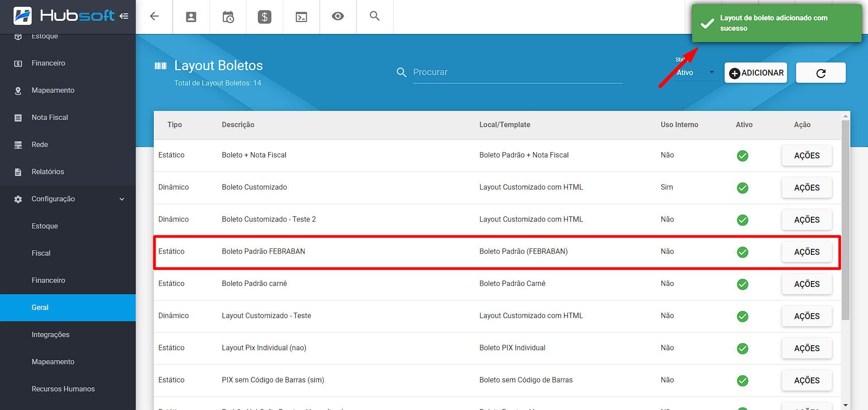Sort by Tipo column header
The width and height of the screenshot is (868, 410).
coord(175,125)
